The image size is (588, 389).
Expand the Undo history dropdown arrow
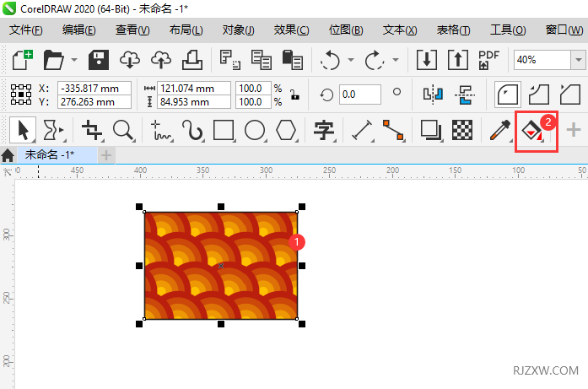click(349, 61)
